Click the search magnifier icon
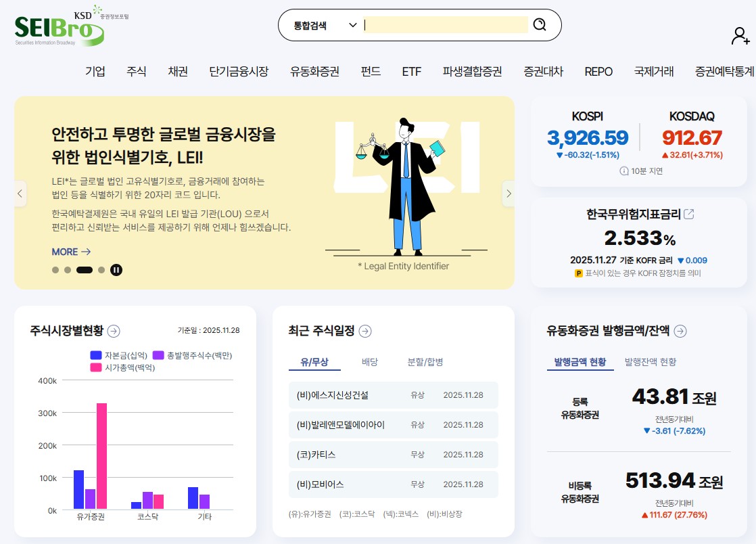 539,24
